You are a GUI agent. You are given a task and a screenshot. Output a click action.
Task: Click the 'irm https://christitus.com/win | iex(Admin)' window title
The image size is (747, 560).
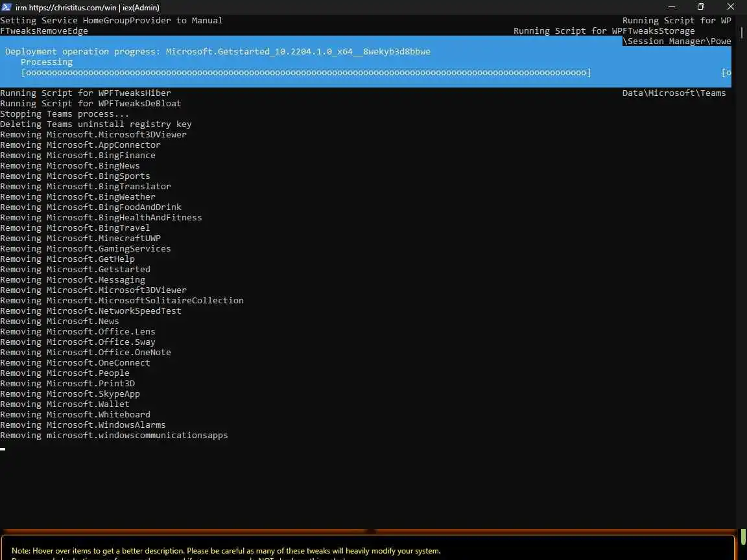point(87,8)
